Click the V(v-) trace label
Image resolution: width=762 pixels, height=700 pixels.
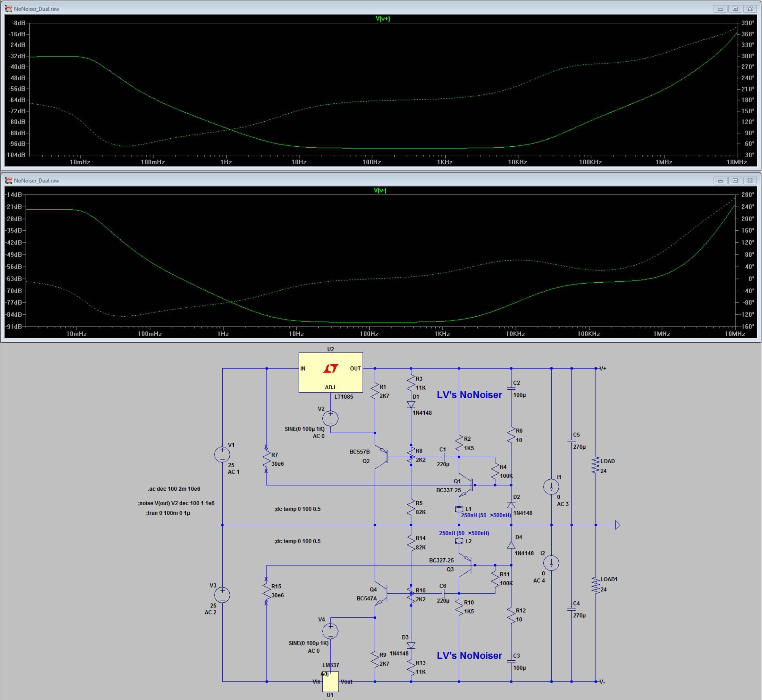tap(380, 191)
